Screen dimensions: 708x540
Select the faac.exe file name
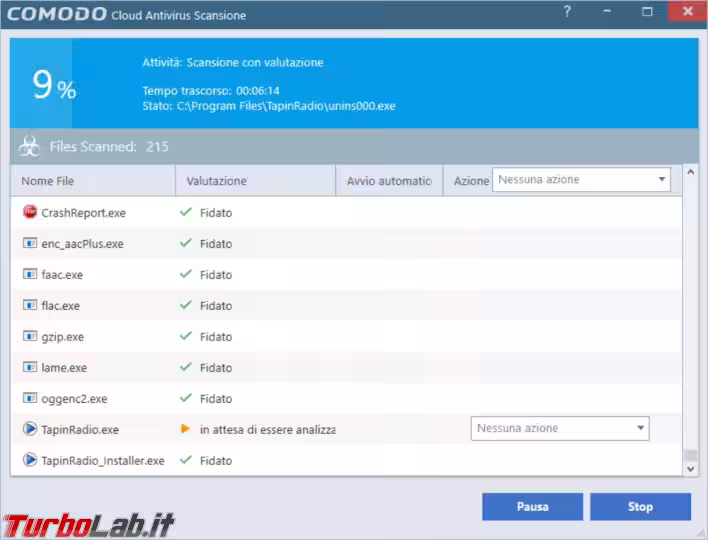pyautogui.click(x=62, y=275)
